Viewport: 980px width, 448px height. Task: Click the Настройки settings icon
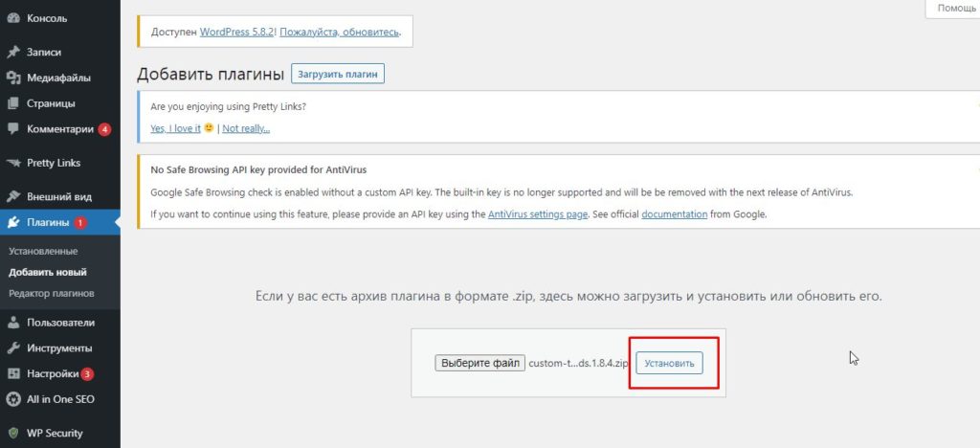coord(13,374)
